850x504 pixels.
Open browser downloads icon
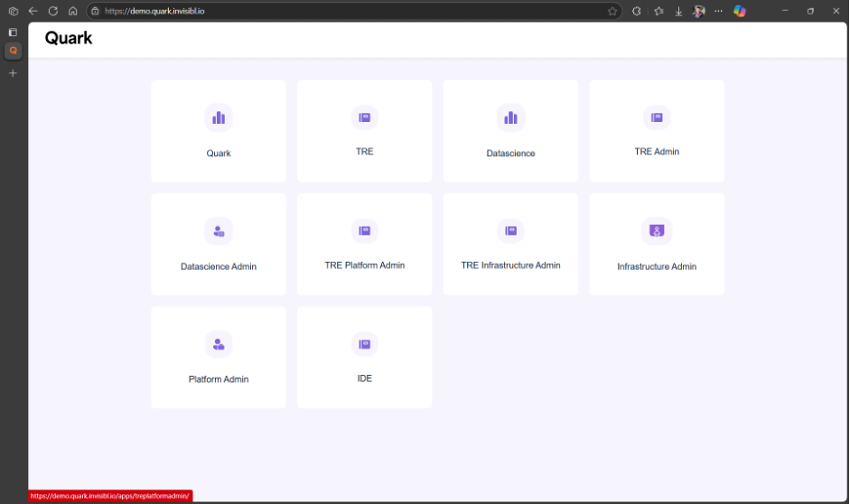click(x=678, y=11)
